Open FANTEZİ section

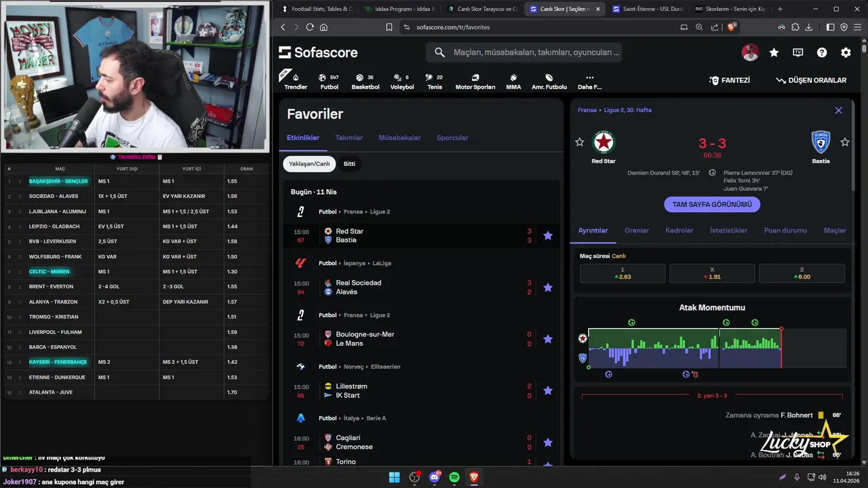730,80
